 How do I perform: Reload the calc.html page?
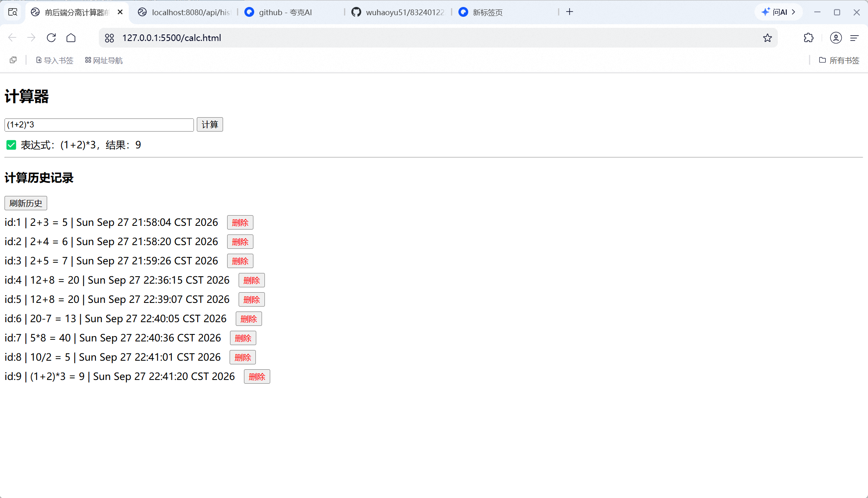pos(51,38)
